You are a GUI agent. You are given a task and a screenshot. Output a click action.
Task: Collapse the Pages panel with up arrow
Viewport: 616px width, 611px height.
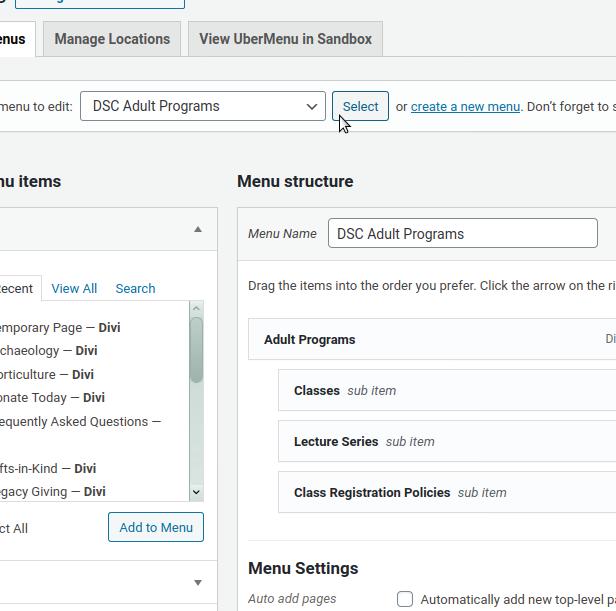[198, 229]
